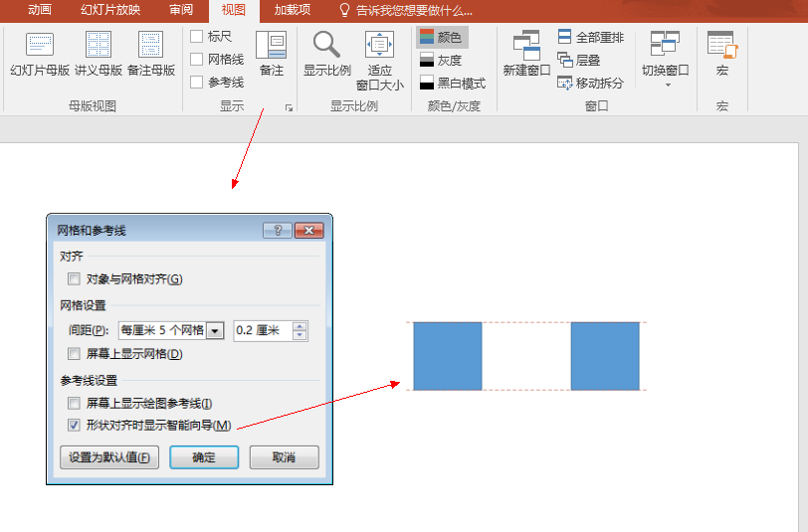The width and height of the screenshot is (808, 532).
Task: Click Fit to Window (适应窗口大小)
Action: click(x=380, y=61)
